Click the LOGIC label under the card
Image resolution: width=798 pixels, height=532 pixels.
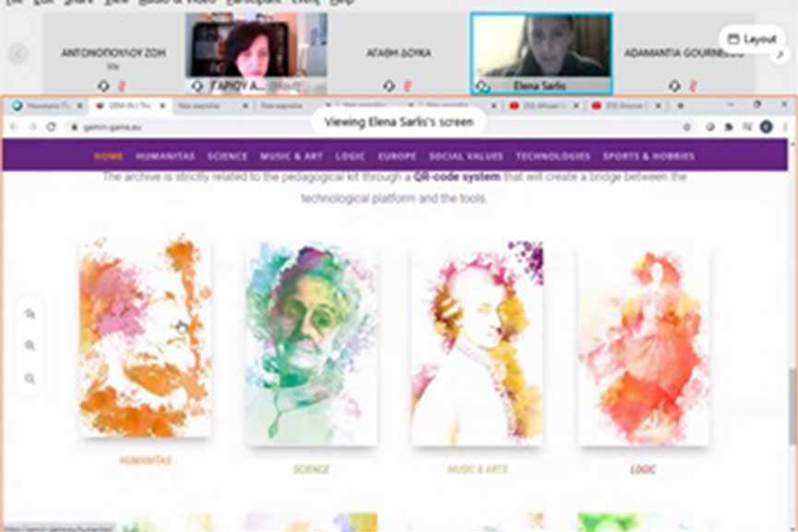(643, 469)
